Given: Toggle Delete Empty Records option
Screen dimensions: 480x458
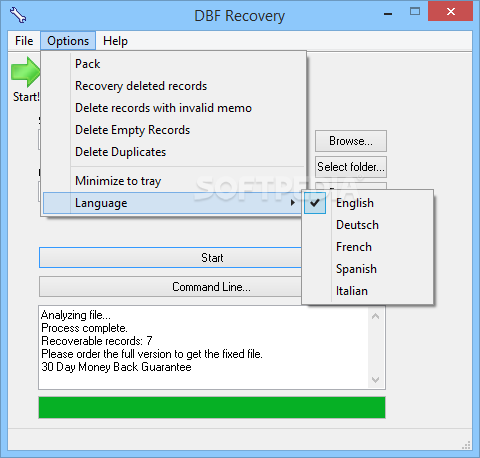Looking at the screenshot, I should tap(173, 130).
